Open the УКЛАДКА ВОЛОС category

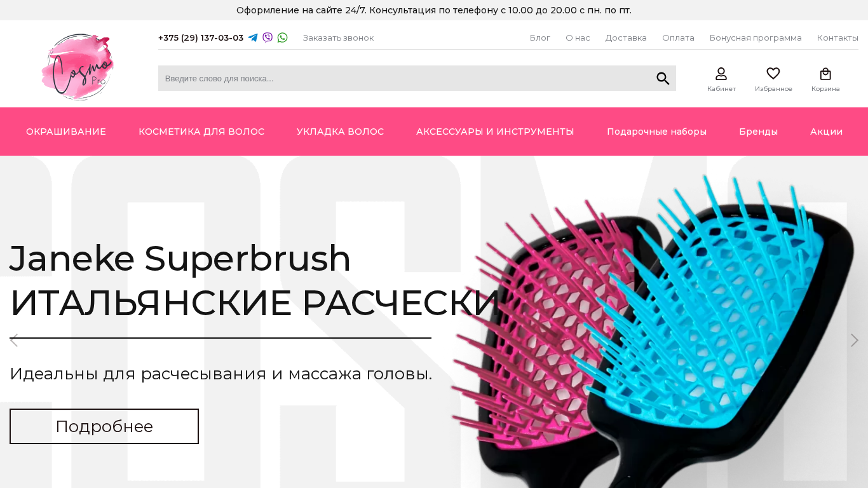click(x=340, y=132)
